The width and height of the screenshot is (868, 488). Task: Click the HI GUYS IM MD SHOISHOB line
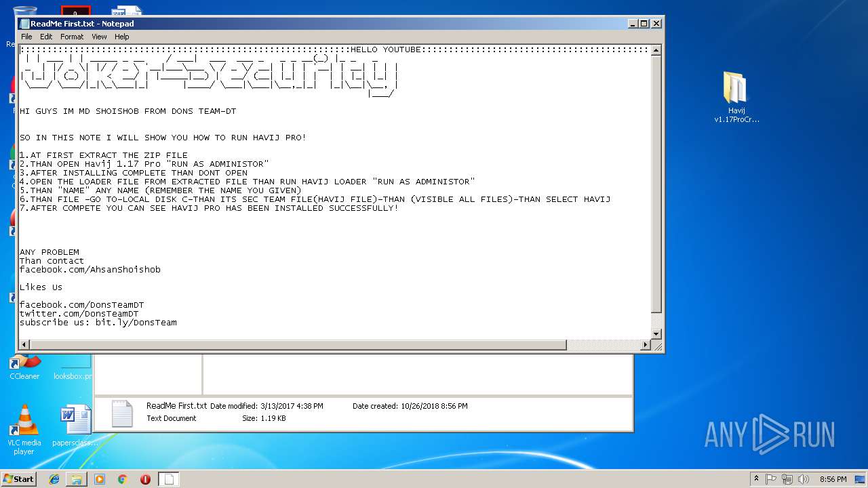128,111
